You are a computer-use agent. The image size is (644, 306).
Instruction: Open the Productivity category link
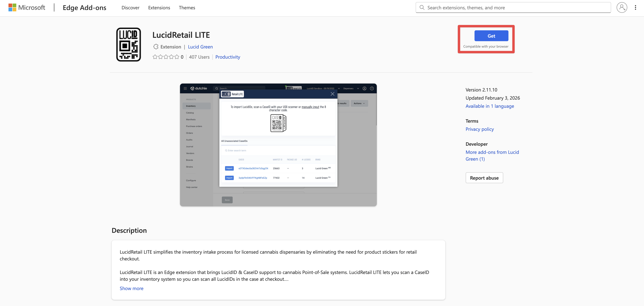[x=228, y=57]
